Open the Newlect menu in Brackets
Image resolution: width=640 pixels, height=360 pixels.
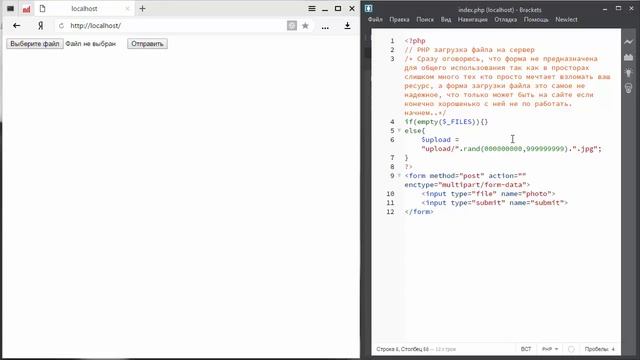click(x=566, y=20)
